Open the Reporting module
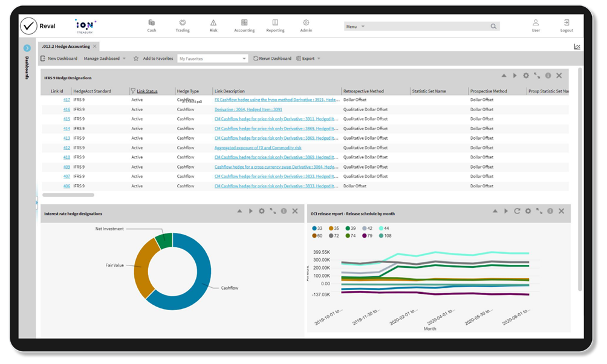The height and width of the screenshot is (364, 607). pyautogui.click(x=275, y=24)
